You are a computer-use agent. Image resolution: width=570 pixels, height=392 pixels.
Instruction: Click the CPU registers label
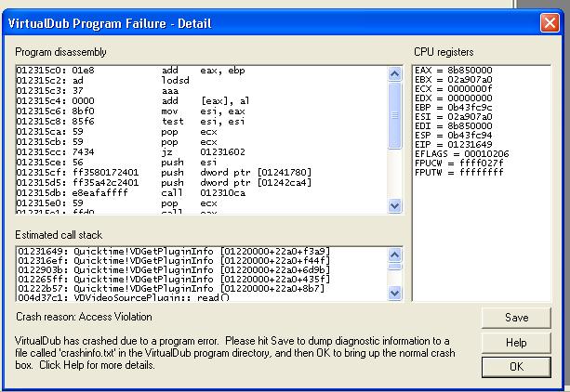pos(444,52)
